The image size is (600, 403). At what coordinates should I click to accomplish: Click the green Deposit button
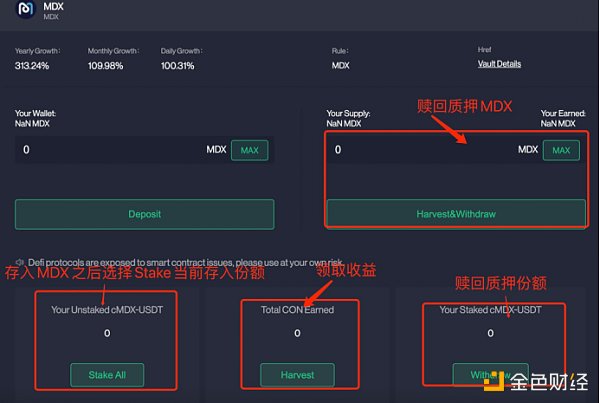tap(144, 214)
